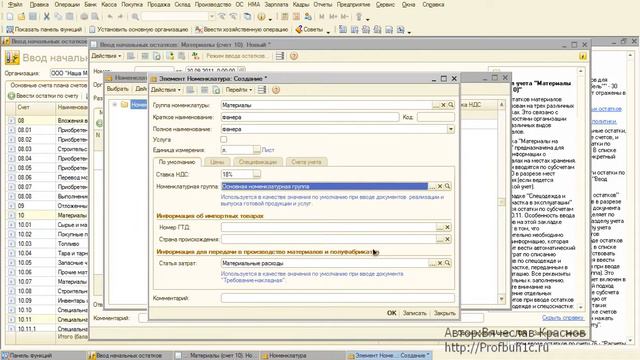The height and width of the screenshot is (360, 640).
Task: Click Закрыть button in element window
Action: (444, 313)
